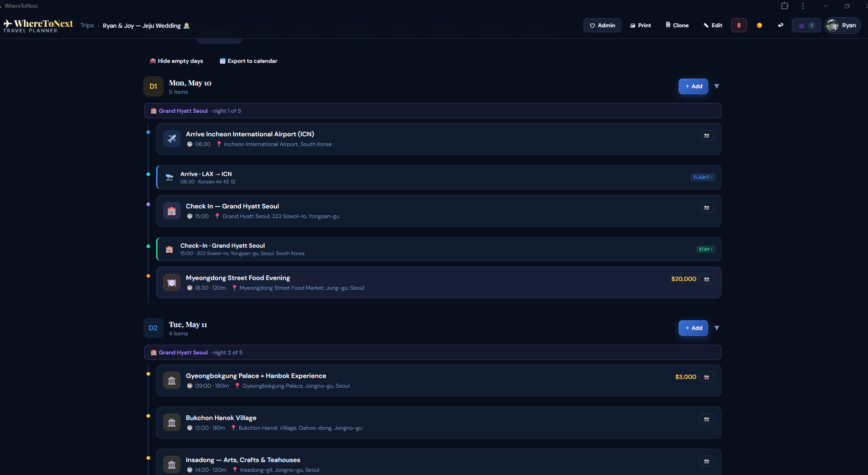Viewport: 868px width, 475px height.
Task: Calendar icon on Insadong — Arts, Crafts item
Action: pyautogui.click(x=706, y=461)
